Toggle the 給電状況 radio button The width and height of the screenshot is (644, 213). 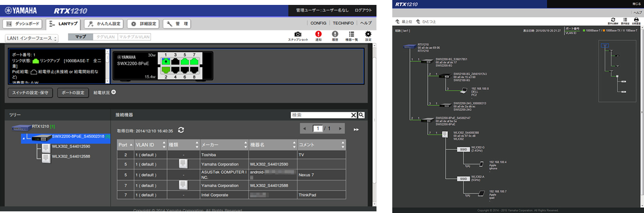[x=113, y=92]
